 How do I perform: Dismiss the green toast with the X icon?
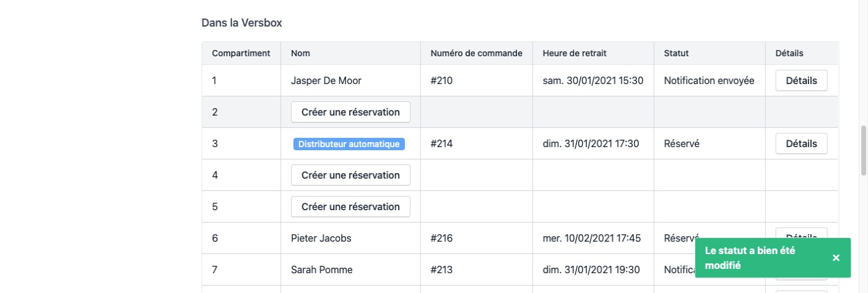tap(836, 258)
